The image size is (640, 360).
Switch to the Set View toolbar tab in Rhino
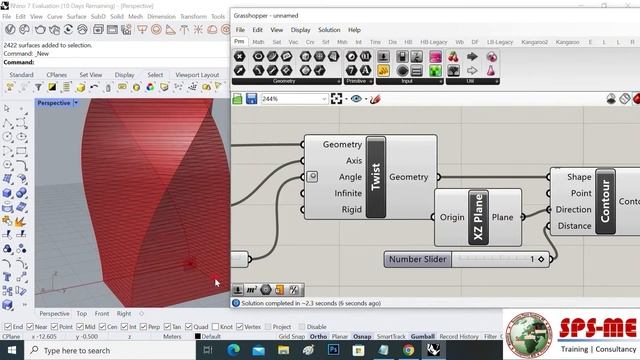[x=91, y=75]
